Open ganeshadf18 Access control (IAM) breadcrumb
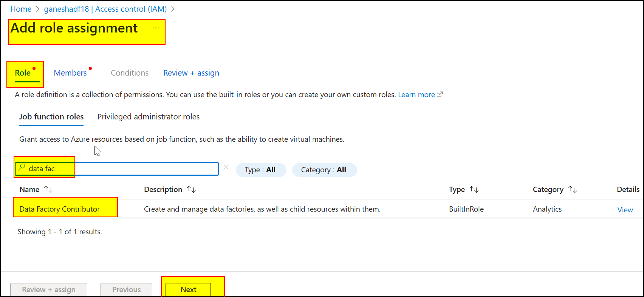 click(x=105, y=9)
